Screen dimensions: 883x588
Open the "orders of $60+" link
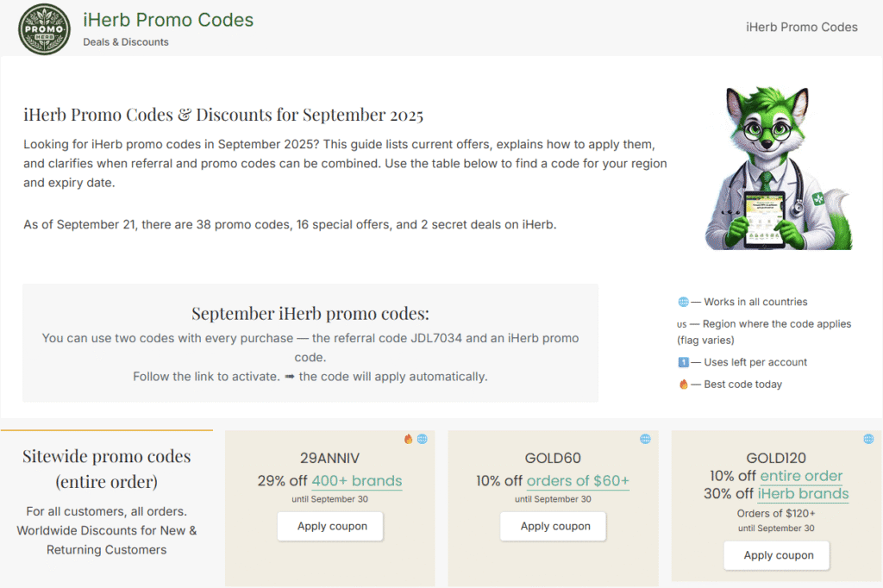tap(578, 481)
